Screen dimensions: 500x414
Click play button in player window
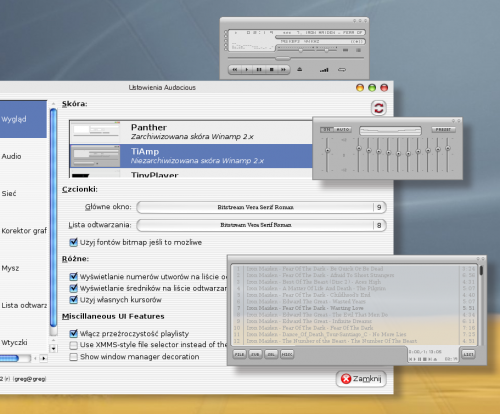(247, 70)
